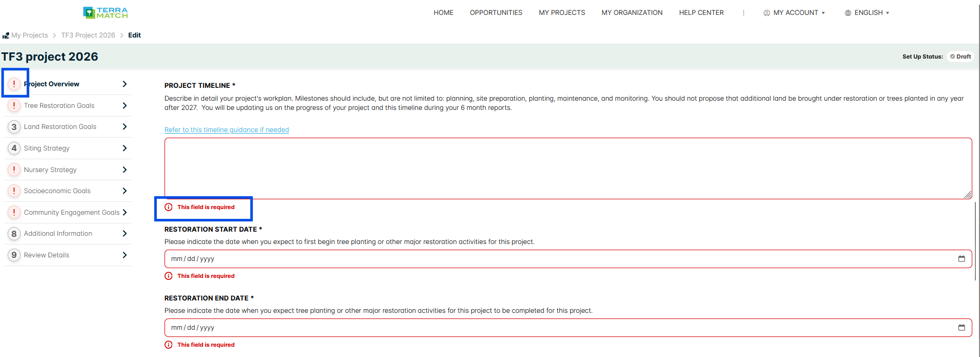This screenshot has height=357, width=980.
Task: Click the Land Restoration Goals step 3 badge
Action: click(14, 127)
